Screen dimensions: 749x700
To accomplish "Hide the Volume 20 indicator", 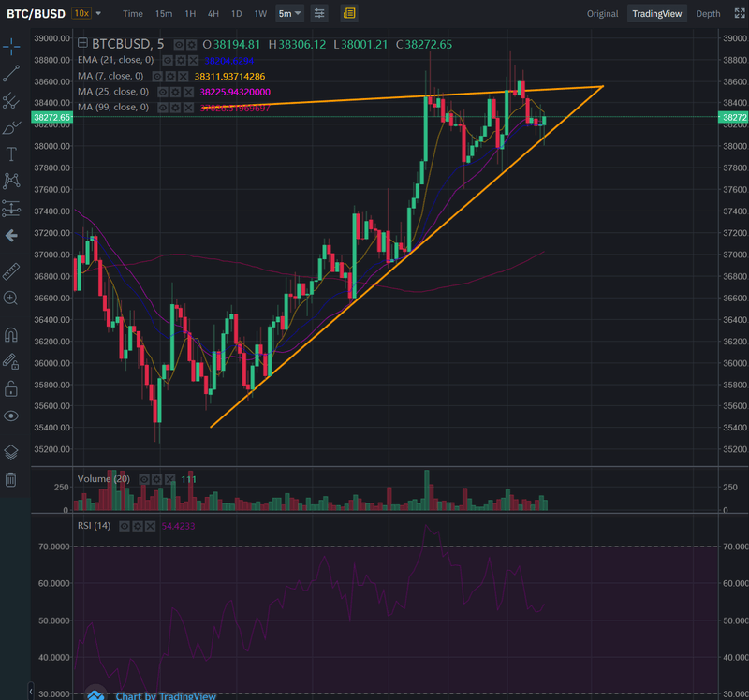I will tap(144, 479).
